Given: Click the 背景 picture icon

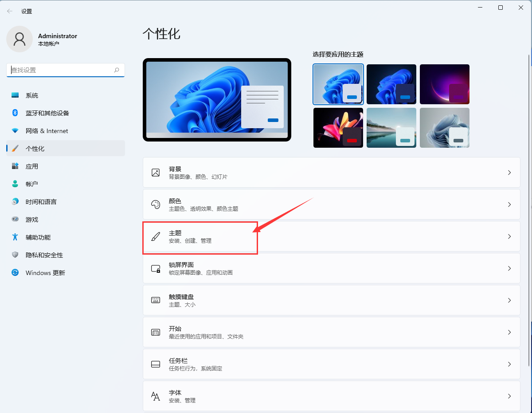Looking at the screenshot, I should coord(156,173).
